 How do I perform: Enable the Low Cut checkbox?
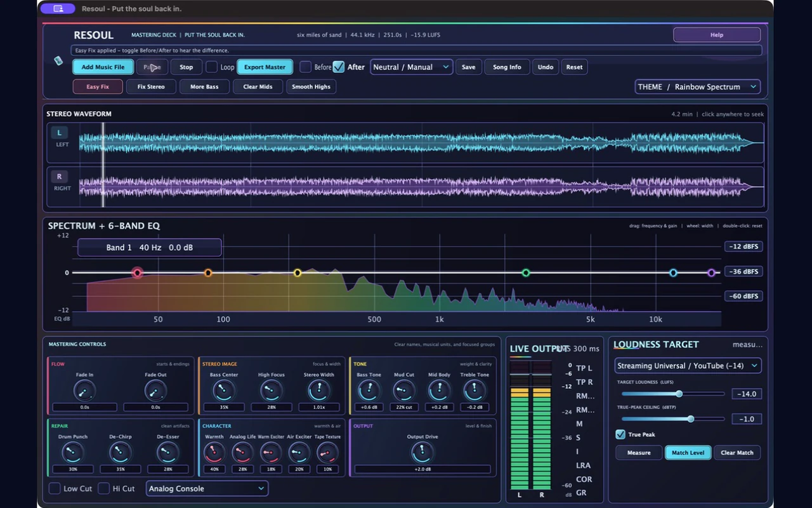(x=55, y=488)
